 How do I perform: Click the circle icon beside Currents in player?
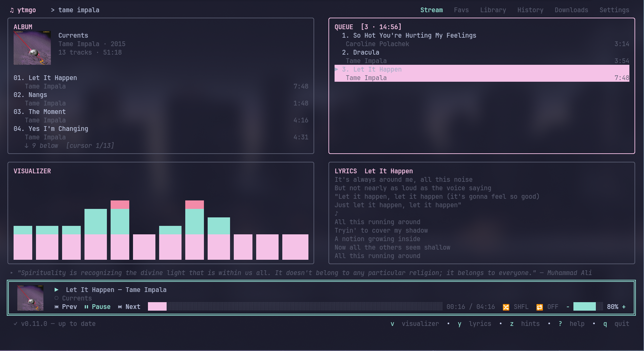57,298
